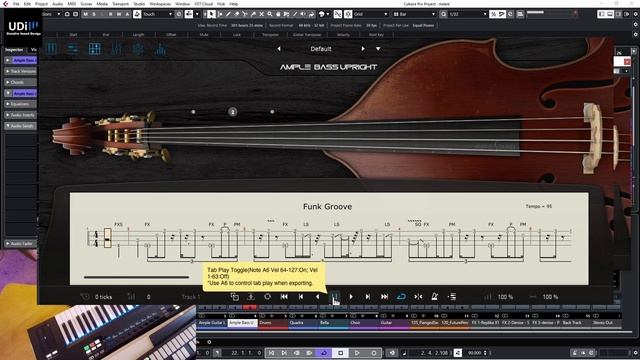640x360 pixels.
Task: Open the Project menu
Action: pos(41,4)
